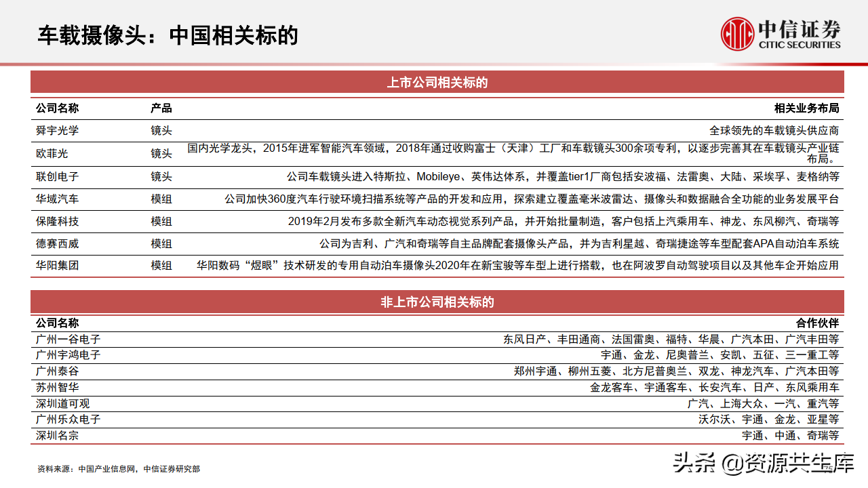Select company name 华域汽车

click(x=57, y=199)
